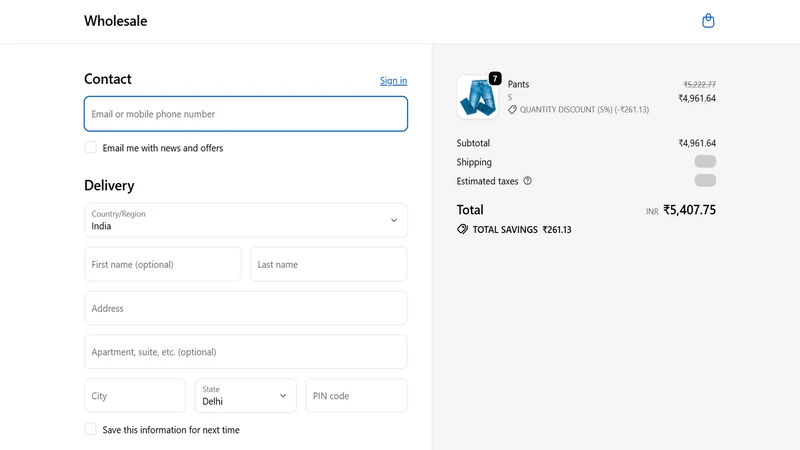Screen dimensions: 800x450
Task: Click the Last name field
Action: (329, 264)
